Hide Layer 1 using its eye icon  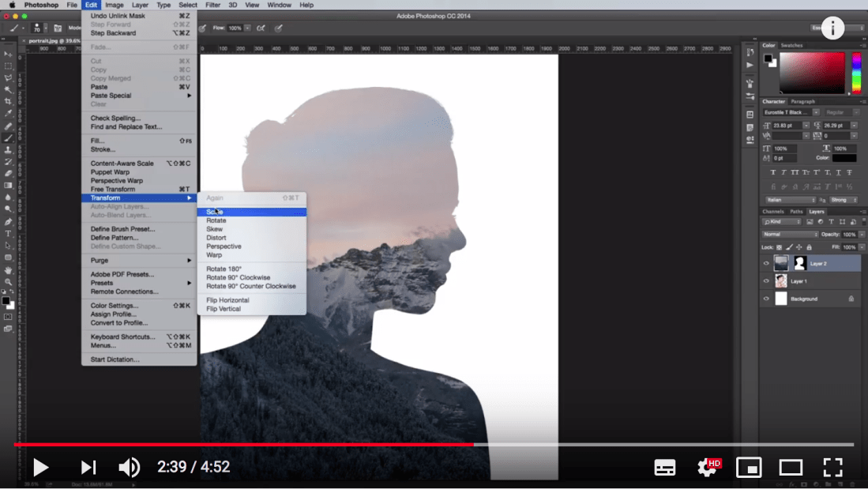point(765,281)
